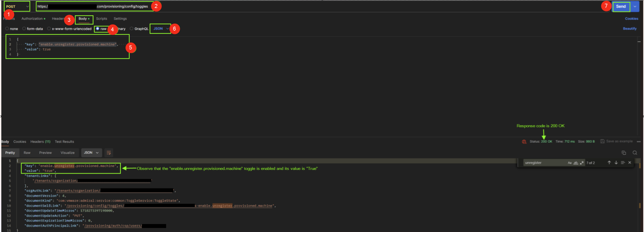Click the request body key line
The width and height of the screenshot is (644, 232).
coord(71,44)
